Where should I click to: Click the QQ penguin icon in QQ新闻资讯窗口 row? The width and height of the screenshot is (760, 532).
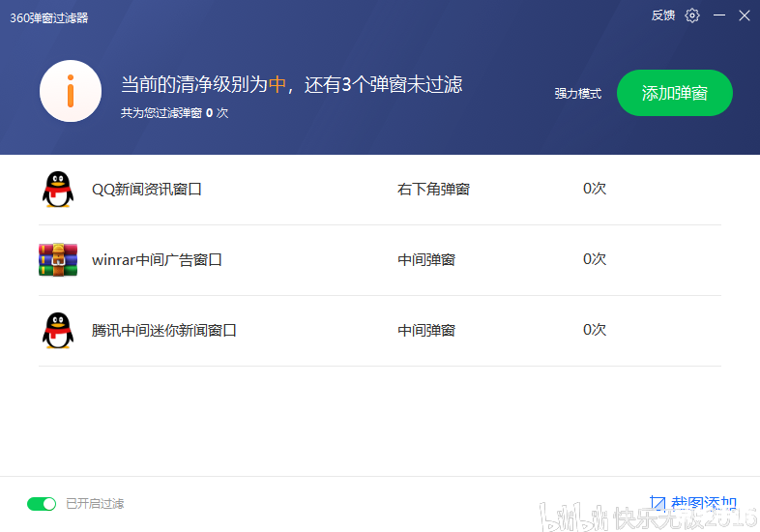[58, 190]
